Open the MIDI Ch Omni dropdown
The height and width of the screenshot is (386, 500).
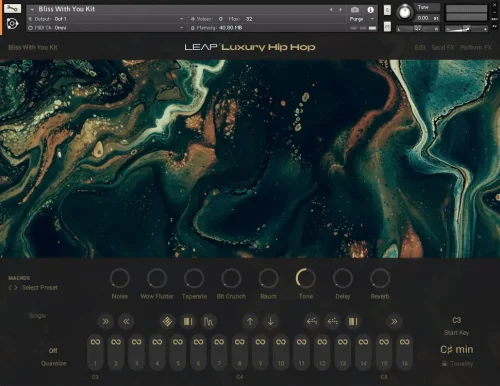pos(107,28)
